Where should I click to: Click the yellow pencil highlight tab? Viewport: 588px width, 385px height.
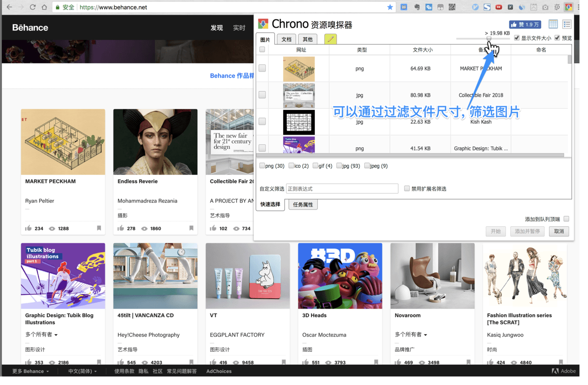pos(331,39)
